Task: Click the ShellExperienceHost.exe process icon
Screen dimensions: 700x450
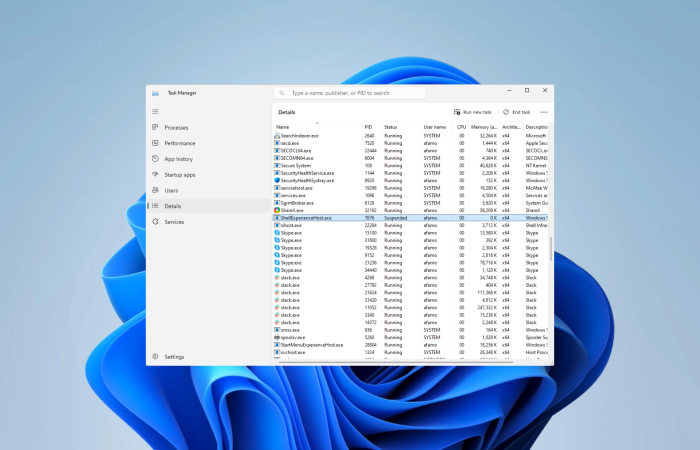Action: 277,218
